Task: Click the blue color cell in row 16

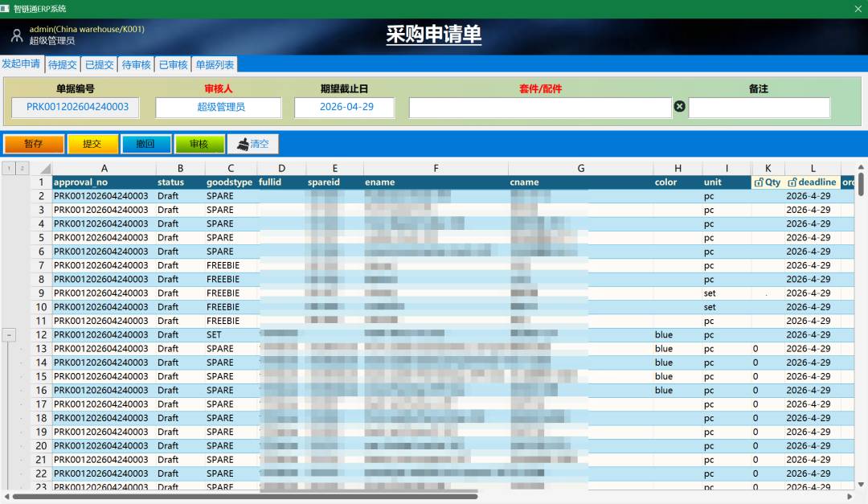Action: [x=678, y=390]
